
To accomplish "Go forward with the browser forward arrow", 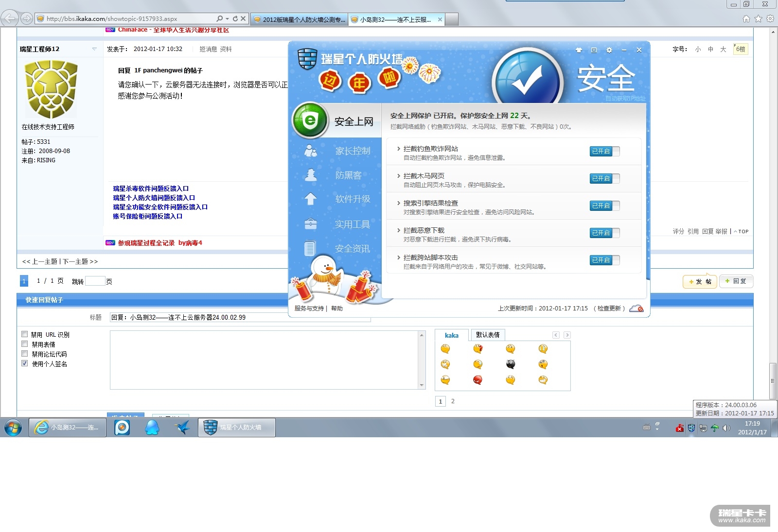I will coord(26,18).
